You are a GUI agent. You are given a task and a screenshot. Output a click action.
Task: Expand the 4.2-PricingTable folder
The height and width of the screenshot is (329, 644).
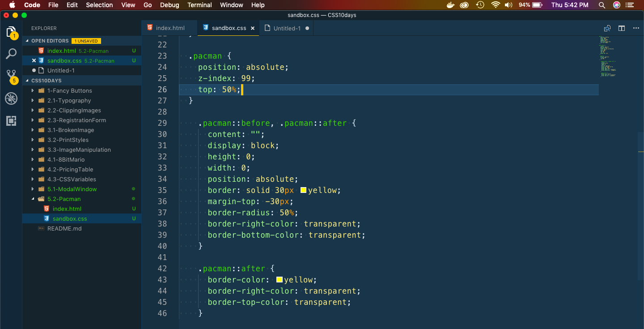coord(32,169)
